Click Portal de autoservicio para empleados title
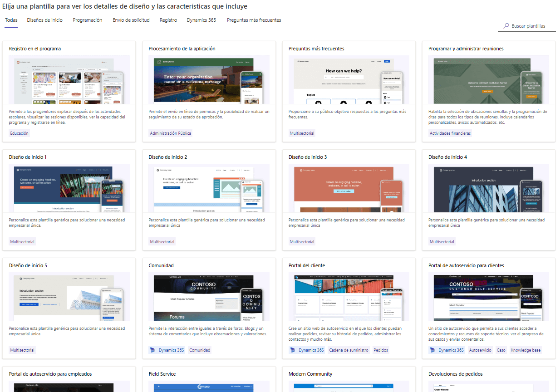This screenshot has width=560, height=392. coord(50,374)
